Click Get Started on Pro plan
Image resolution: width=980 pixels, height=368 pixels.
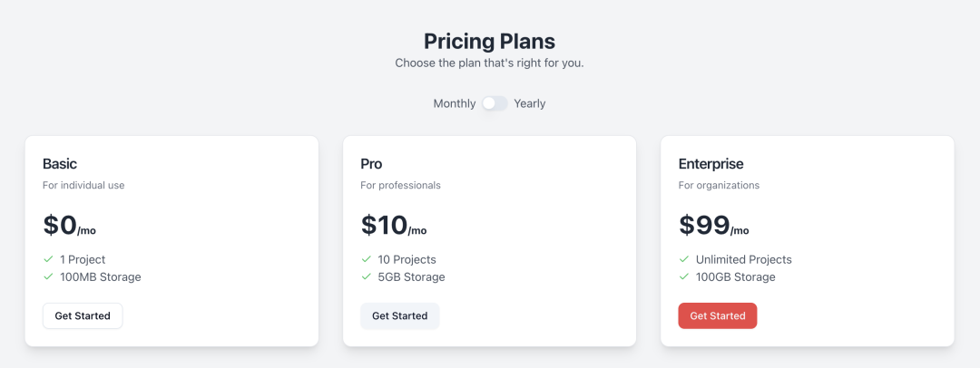[400, 315]
